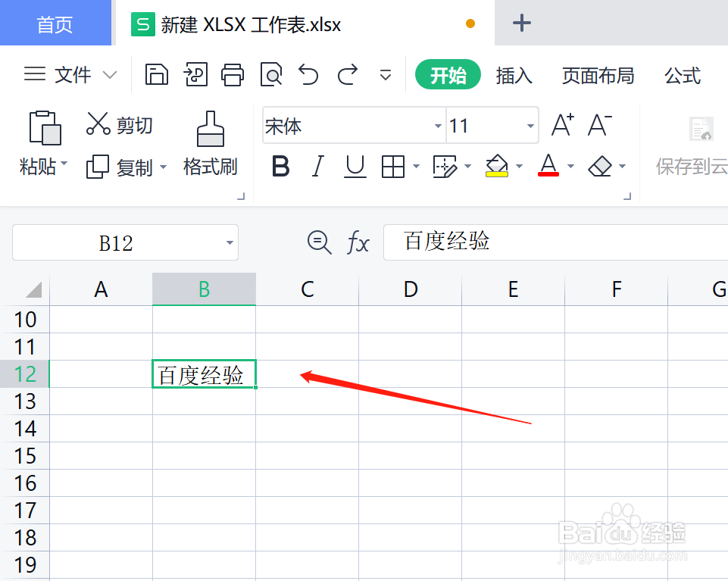Image resolution: width=728 pixels, height=581 pixels.
Task: Toggle underline formatting
Action: (x=355, y=166)
